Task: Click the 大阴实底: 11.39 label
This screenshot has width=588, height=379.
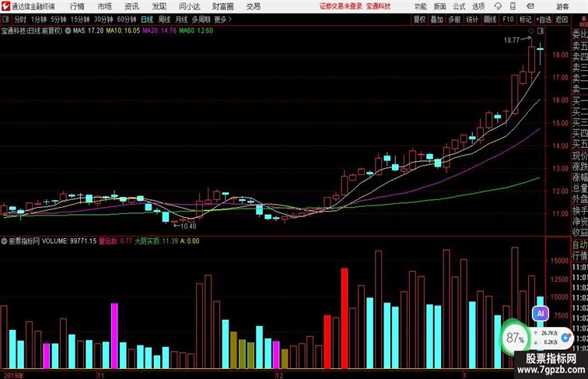Action: pos(156,241)
